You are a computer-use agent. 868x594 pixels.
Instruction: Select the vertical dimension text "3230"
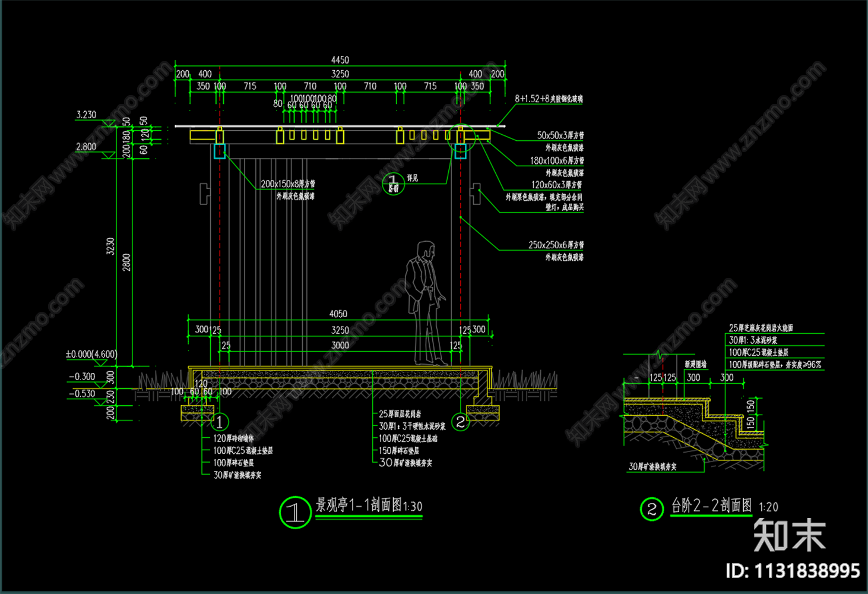point(110,247)
